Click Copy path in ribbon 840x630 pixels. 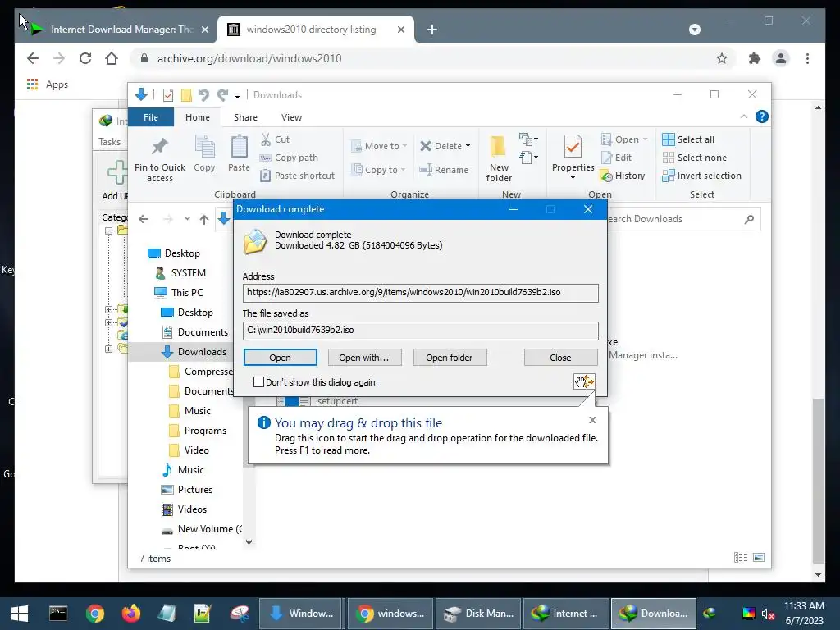pos(289,157)
